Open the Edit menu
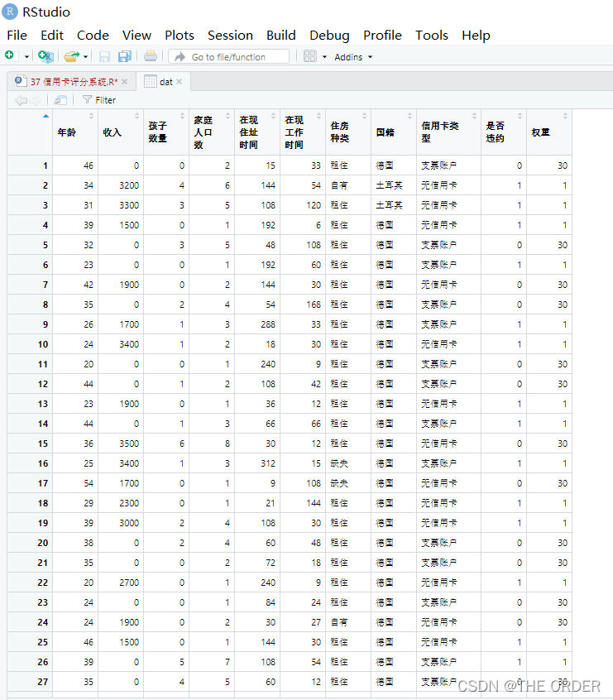Viewport: 613px width, 700px height. pos(52,36)
